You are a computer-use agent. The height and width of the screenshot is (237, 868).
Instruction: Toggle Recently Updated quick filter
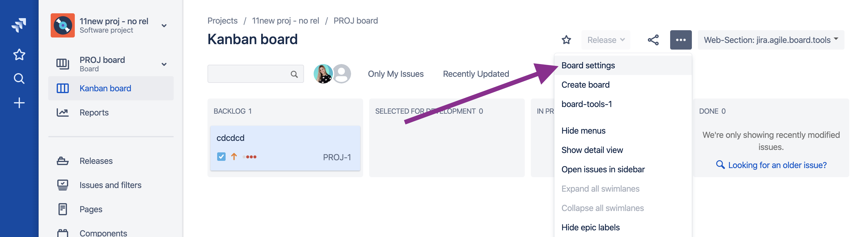coord(475,74)
